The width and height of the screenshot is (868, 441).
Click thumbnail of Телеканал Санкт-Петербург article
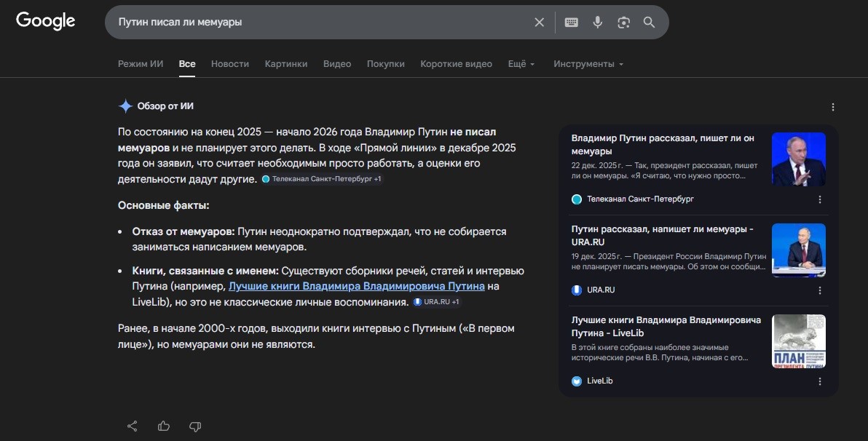coord(799,159)
